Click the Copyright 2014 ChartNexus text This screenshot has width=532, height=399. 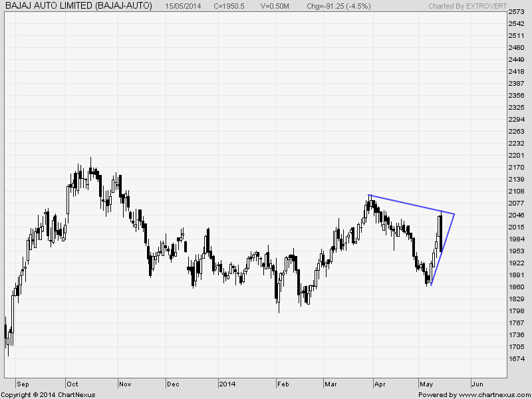pyautogui.click(x=48, y=395)
